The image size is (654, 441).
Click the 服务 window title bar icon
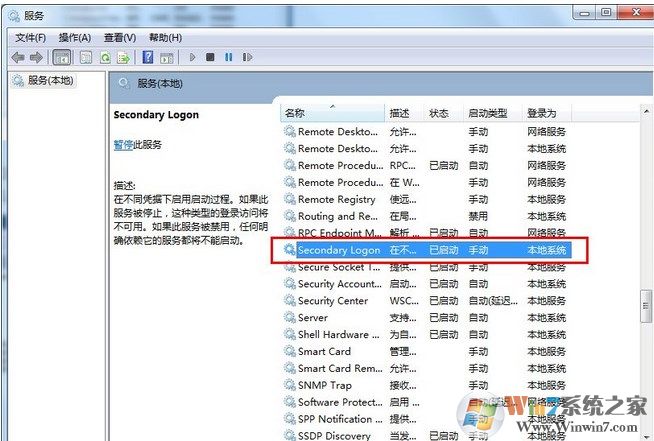click(x=14, y=16)
